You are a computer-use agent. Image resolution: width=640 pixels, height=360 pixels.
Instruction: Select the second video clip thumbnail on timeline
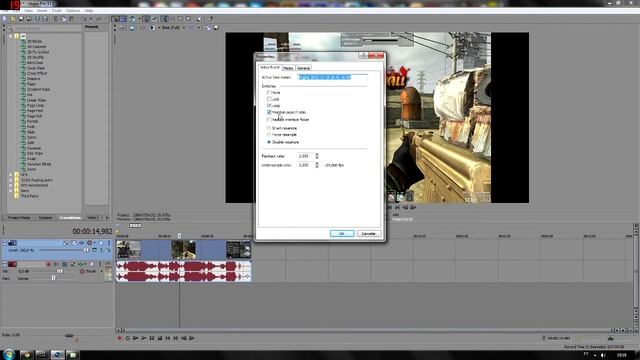[183, 249]
